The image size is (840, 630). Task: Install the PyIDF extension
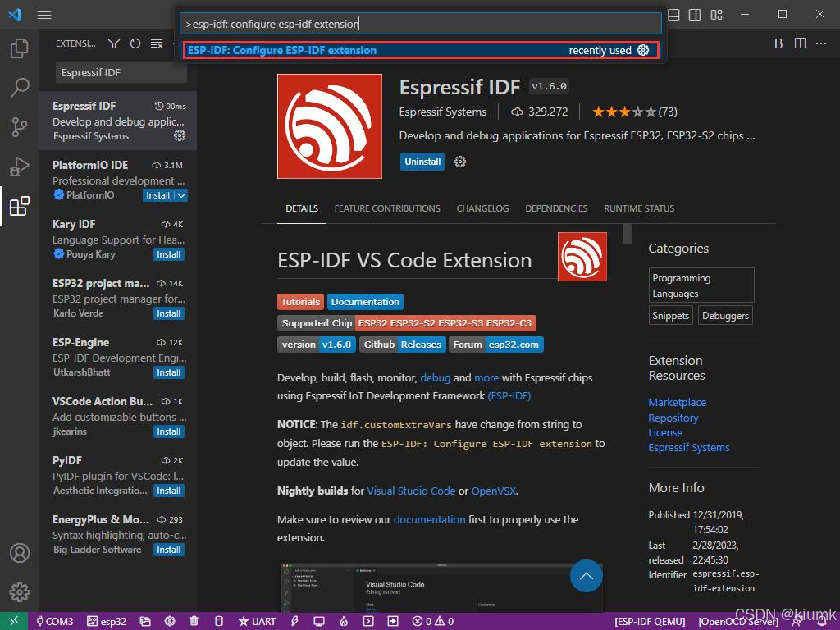(169, 491)
